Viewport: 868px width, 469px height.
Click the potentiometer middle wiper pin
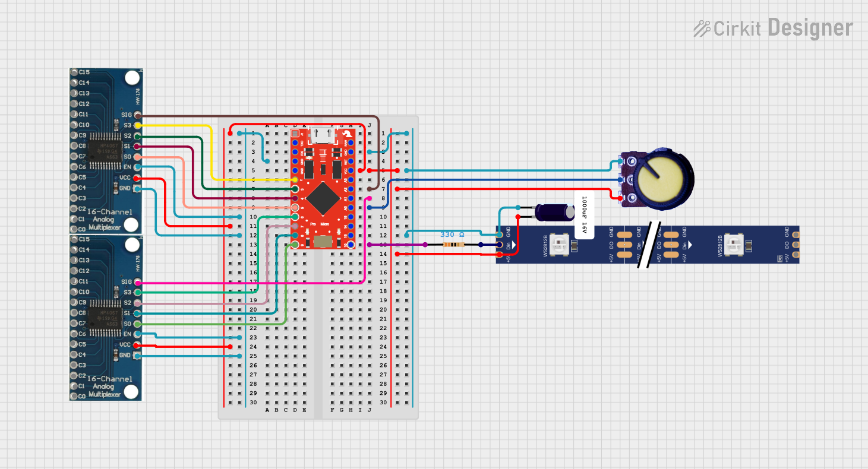(621, 179)
